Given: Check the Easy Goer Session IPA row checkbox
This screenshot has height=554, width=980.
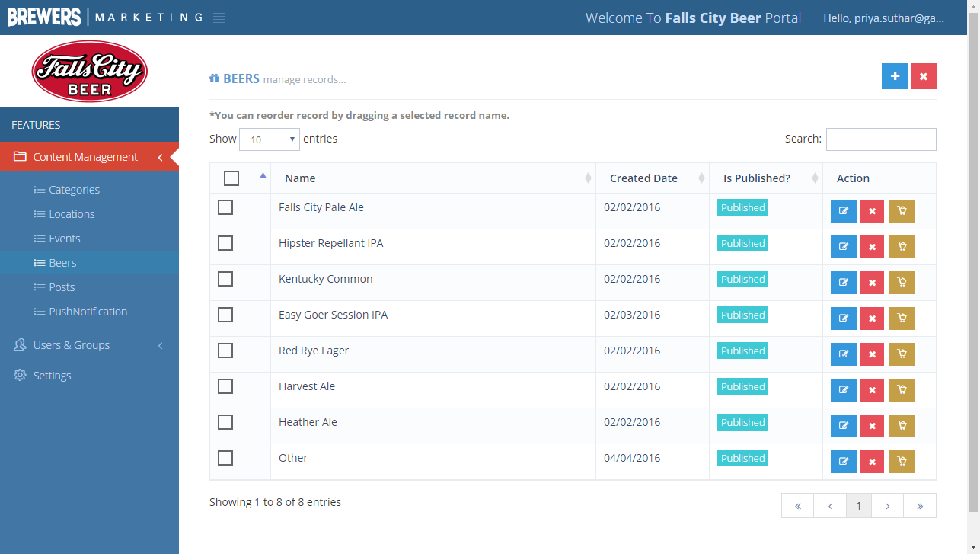Looking at the screenshot, I should click(x=225, y=315).
